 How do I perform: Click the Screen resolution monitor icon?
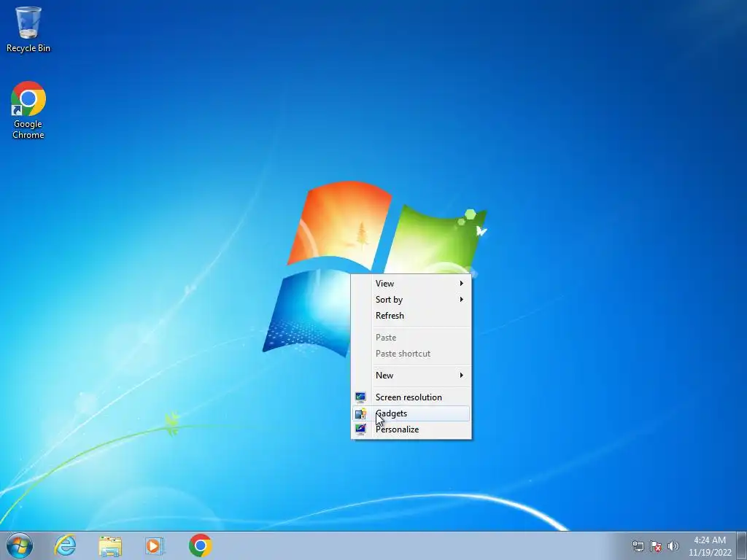[x=360, y=397]
